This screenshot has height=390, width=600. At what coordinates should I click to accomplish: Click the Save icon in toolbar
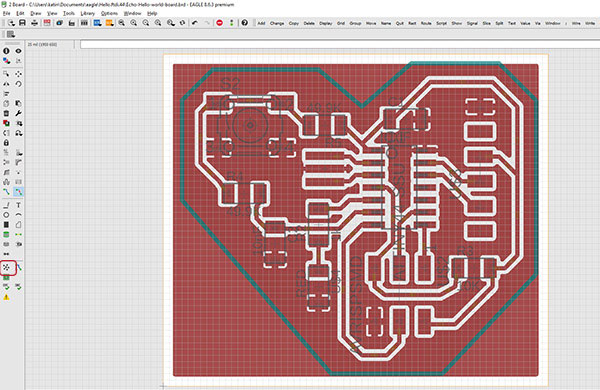pos(22,23)
